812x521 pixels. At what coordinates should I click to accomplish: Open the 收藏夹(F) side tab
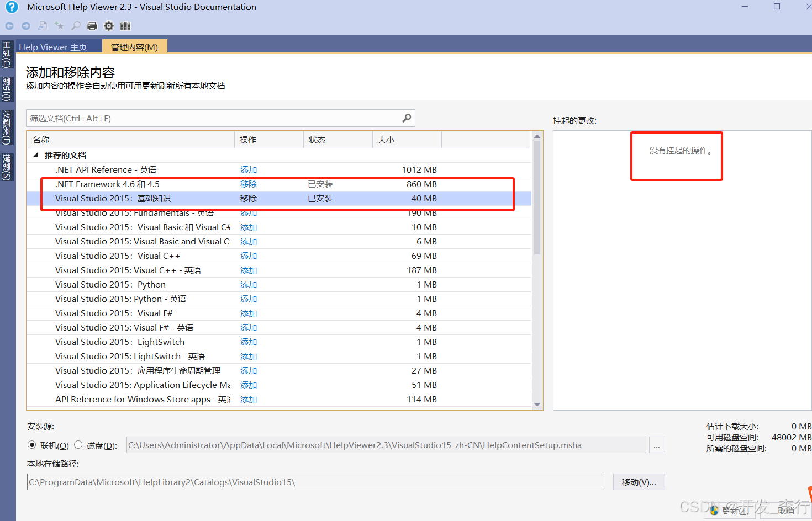[x=7, y=127]
